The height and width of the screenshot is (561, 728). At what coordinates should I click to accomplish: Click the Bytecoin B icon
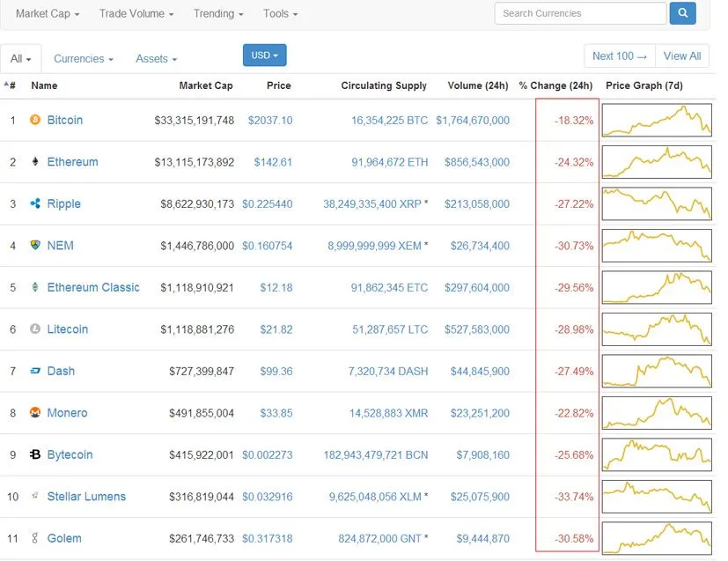(x=35, y=454)
